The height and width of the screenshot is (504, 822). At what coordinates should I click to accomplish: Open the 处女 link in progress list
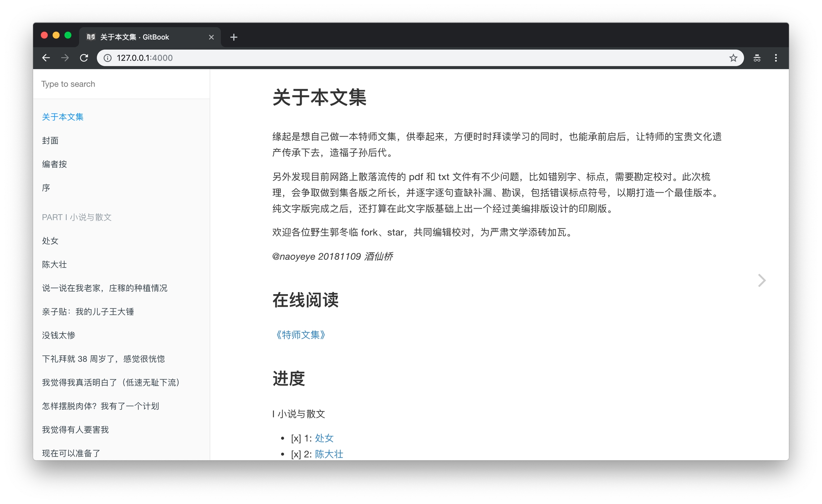coord(324,438)
